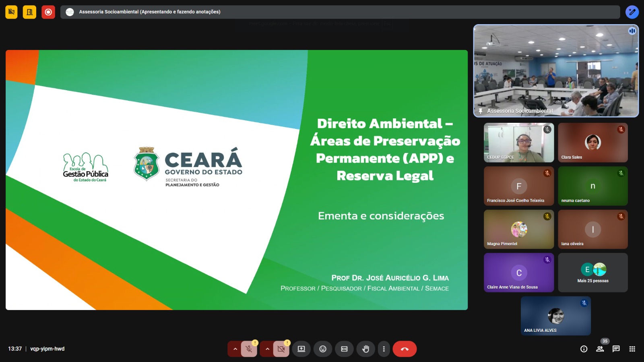This screenshot has height=362, width=644.
Task: Open meeting details info icon
Action: [x=584, y=349]
